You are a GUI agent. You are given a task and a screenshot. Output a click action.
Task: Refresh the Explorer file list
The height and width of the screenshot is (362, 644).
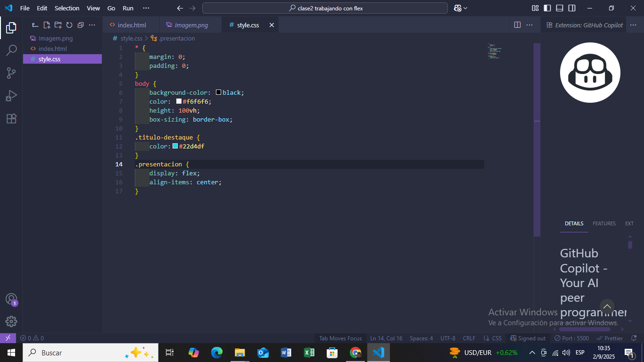tap(69, 25)
